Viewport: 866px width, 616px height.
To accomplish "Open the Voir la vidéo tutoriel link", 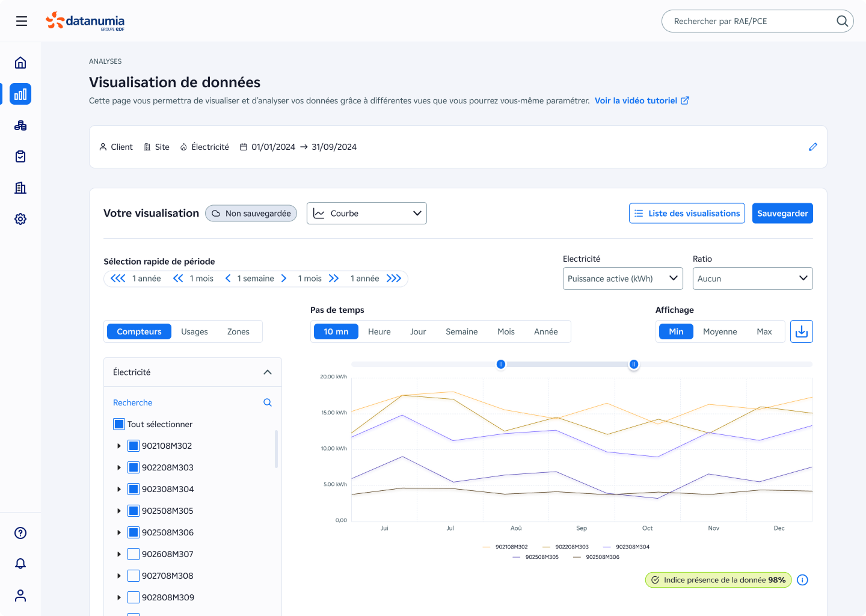I will pyautogui.click(x=641, y=100).
